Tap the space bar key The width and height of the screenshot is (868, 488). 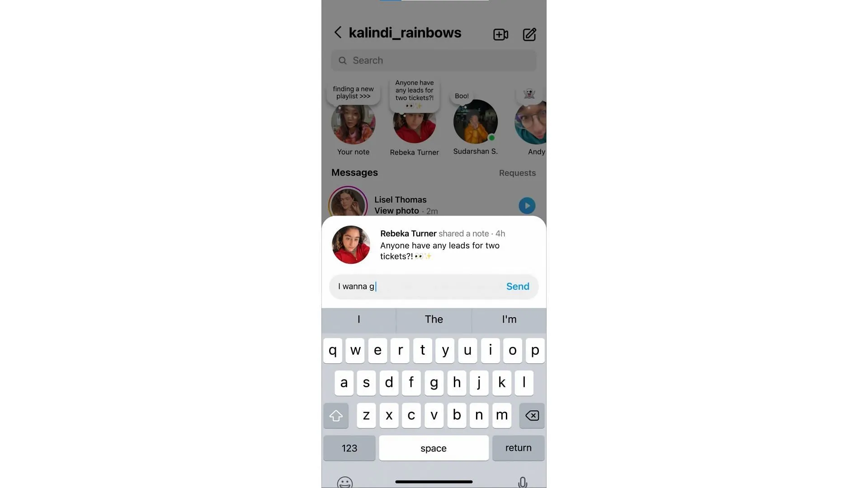pyautogui.click(x=434, y=447)
